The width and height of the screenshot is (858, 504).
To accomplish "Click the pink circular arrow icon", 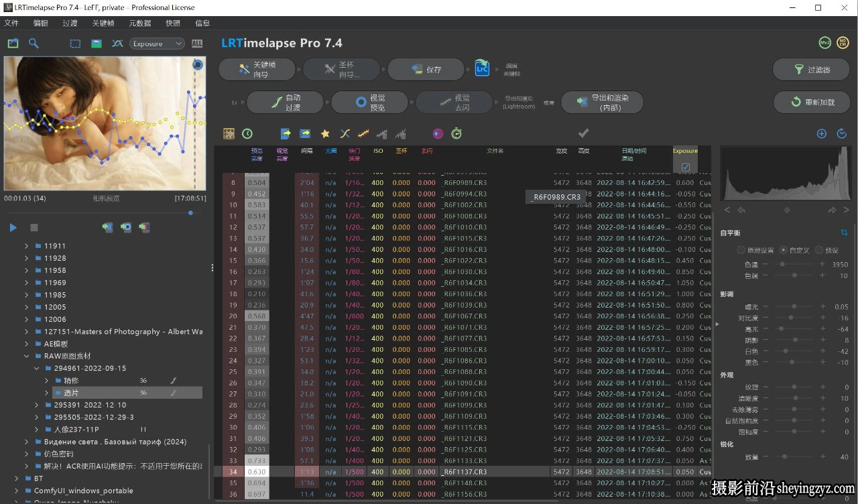I will point(438,133).
